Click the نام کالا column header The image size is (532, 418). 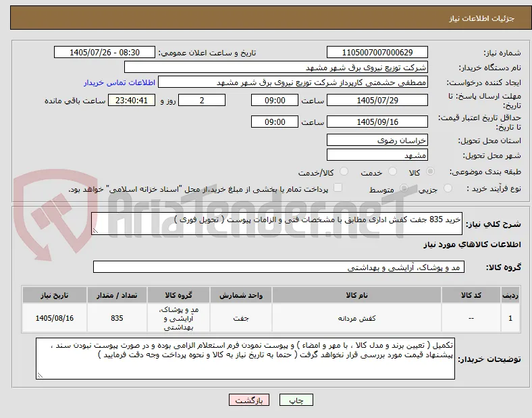[356, 295]
